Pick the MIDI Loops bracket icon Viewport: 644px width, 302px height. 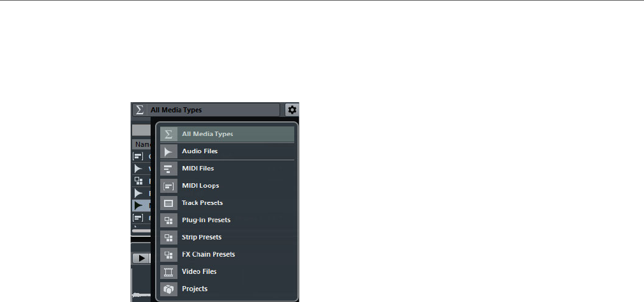[168, 186]
